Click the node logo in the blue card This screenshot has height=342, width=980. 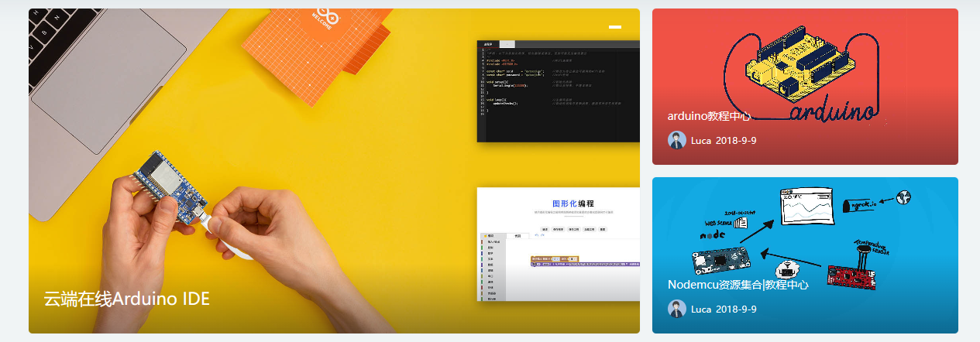point(712,234)
